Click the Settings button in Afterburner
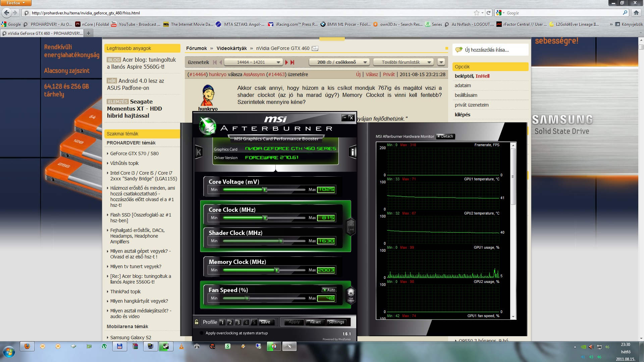The height and width of the screenshot is (362, 644). coord(336,322)
